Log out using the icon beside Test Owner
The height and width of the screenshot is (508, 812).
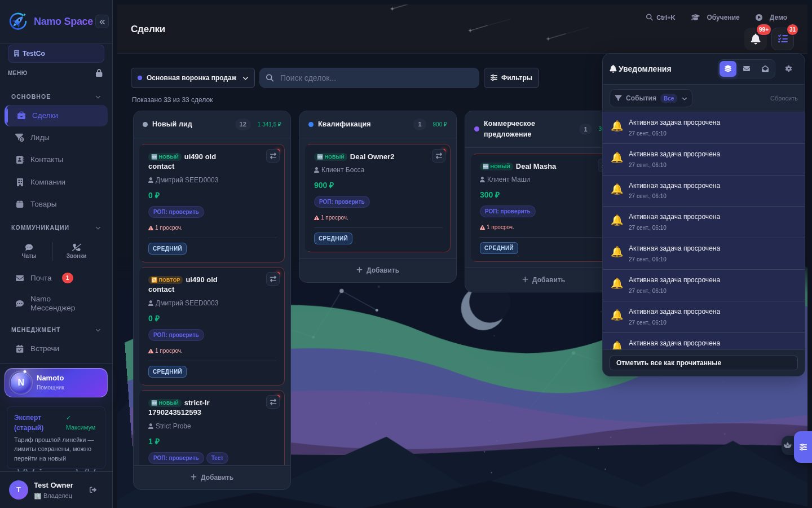tap(93, 490)
